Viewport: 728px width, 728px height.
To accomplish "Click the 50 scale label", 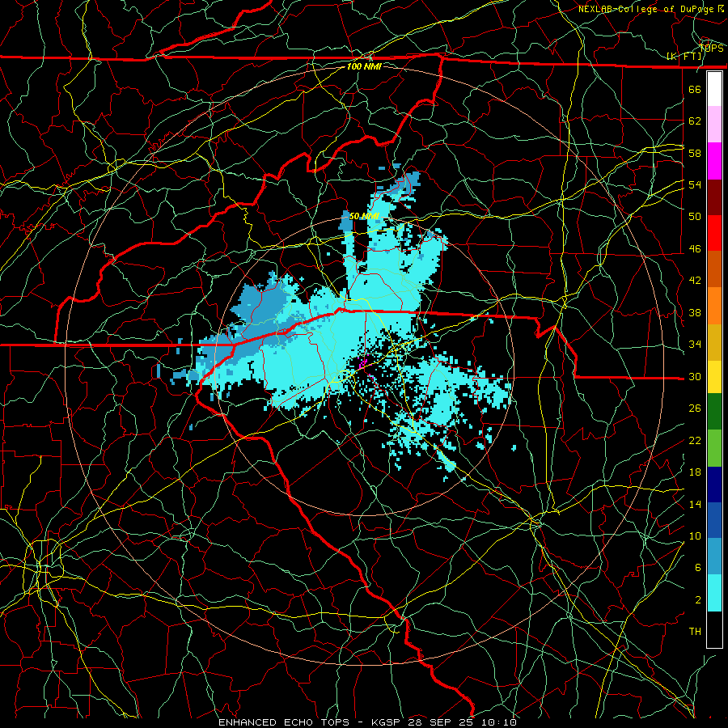I will tap(695, 217).
